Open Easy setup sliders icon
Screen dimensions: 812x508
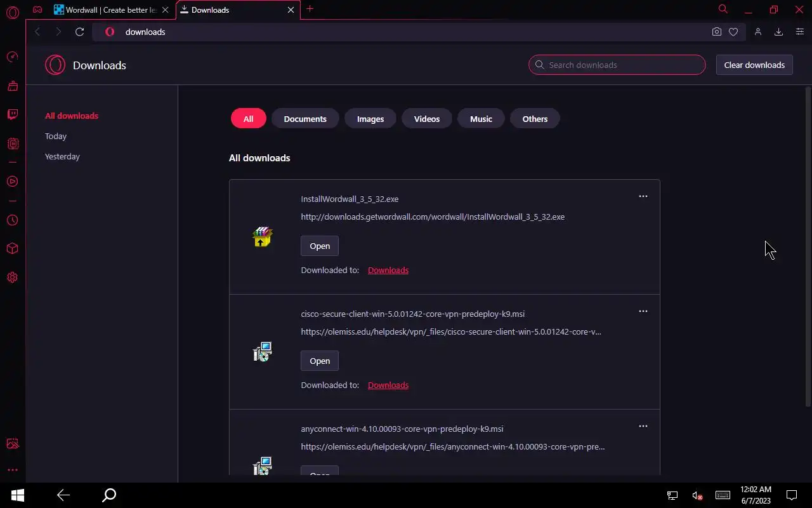tap(799, 32)
